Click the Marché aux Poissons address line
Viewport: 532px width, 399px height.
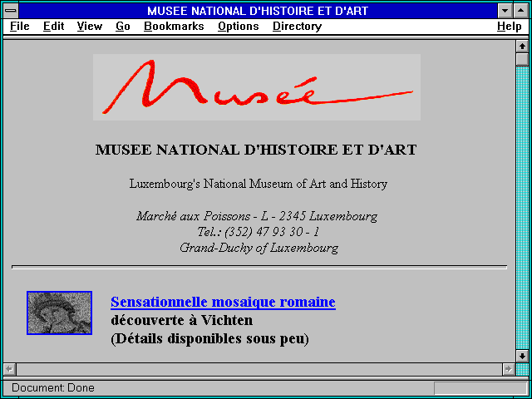tap(257, 216)
